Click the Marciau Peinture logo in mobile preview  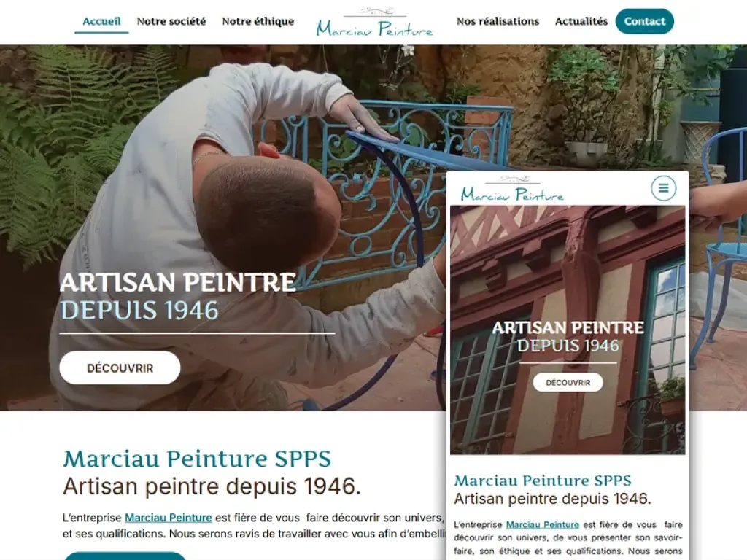coord(512,189)
